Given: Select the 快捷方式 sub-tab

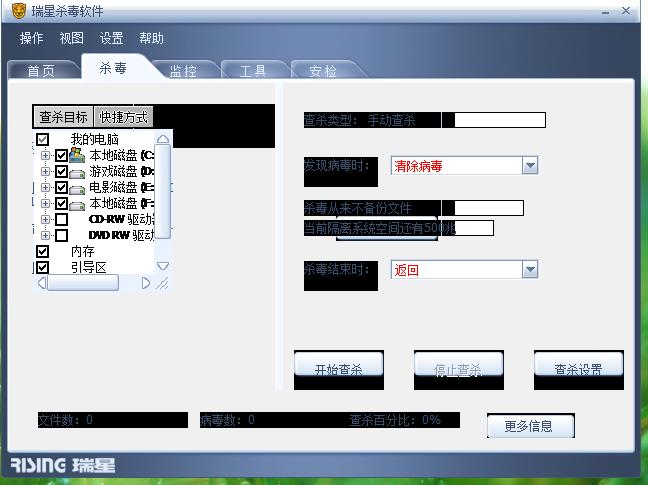Looking at the screenshot, I should (x=124, y=117).
